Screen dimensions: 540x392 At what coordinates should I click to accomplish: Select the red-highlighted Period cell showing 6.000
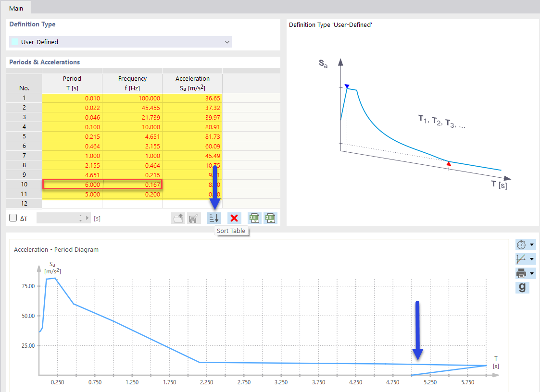[72, 184]
